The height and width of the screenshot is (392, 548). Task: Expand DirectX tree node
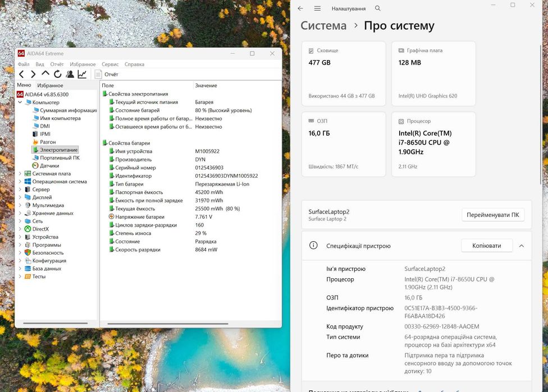click(20, 229)
